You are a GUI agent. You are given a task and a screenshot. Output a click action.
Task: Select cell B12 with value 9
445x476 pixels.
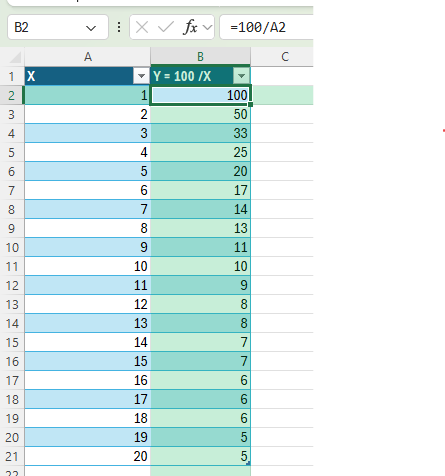pyautogui.click(x=200, y=285)
